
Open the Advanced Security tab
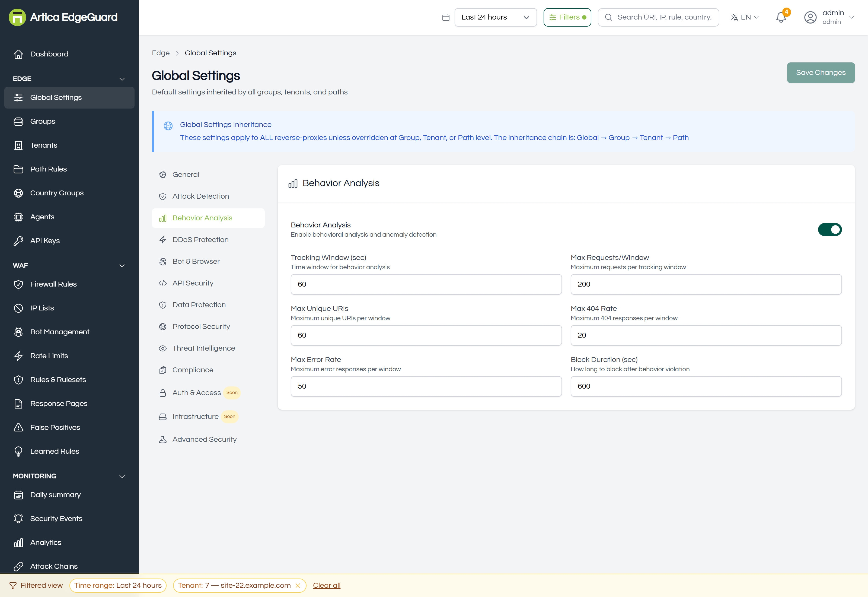208,440
